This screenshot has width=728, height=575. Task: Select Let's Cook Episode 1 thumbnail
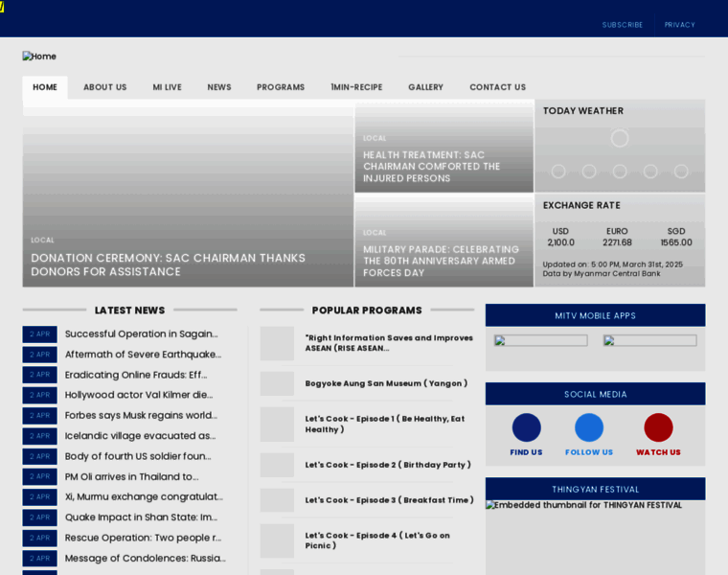click(277, 424)
